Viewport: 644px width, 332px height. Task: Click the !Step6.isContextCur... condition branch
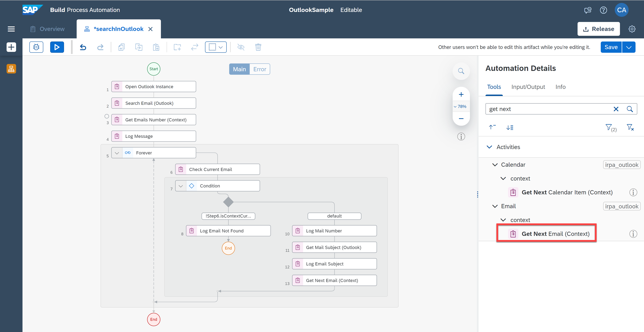[228, 216]
